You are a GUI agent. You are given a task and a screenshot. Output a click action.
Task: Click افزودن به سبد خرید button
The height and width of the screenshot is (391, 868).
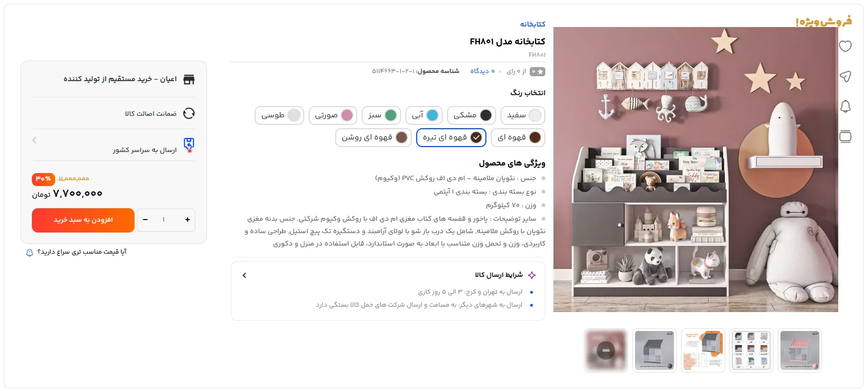pyautogui.click(x=83, y=220)
